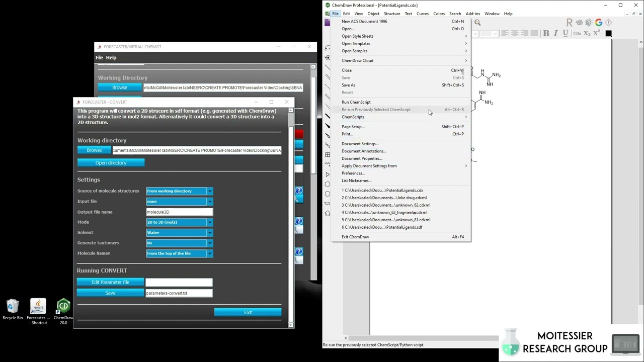Screen dimensions: 644x362
Task: Click the Reaxys R icon in ChemDraw
Action: click(569, 23)
